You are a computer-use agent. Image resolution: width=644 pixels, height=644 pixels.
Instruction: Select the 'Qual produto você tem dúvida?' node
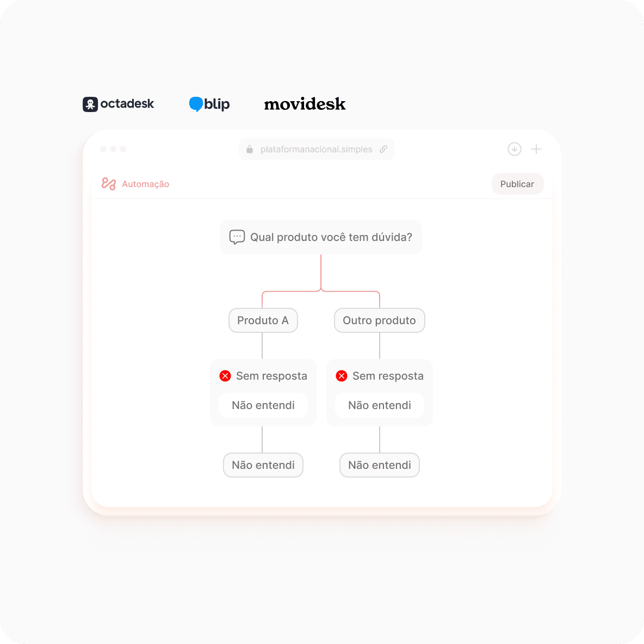pyautogui.click(x=321, y=237)
